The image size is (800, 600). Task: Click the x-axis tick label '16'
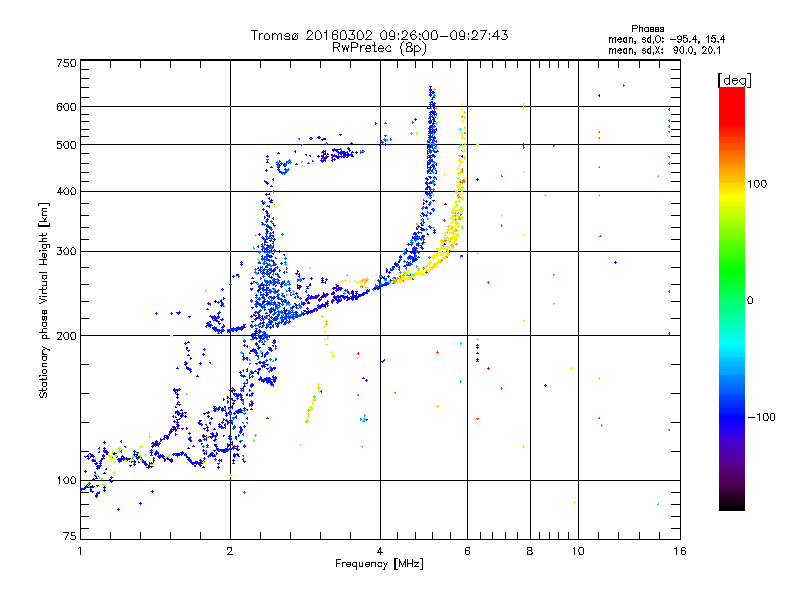coord(680,551)
